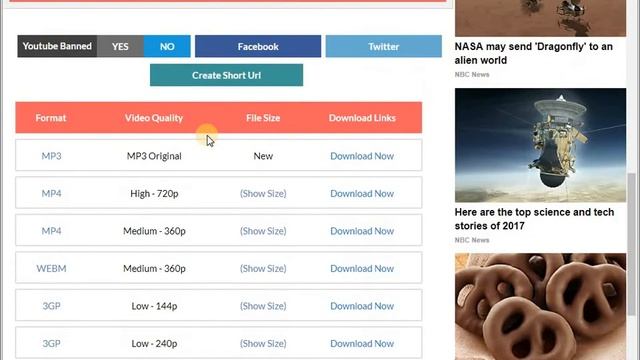Download the MP3 Original file
The height and width of the screenshot is (360, 640).
[362, 156]
